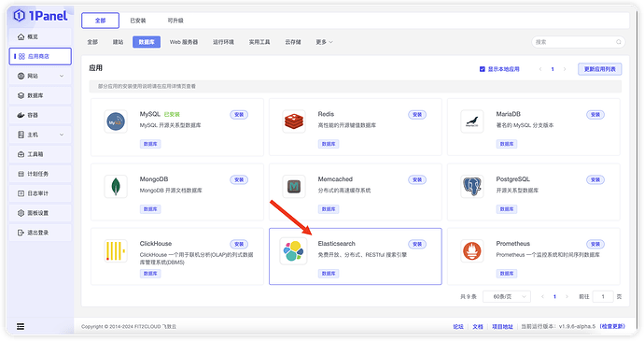Open the 60条/页 page size dropdown
Screen dimensions: 644x341
click(x=507, y=296)
